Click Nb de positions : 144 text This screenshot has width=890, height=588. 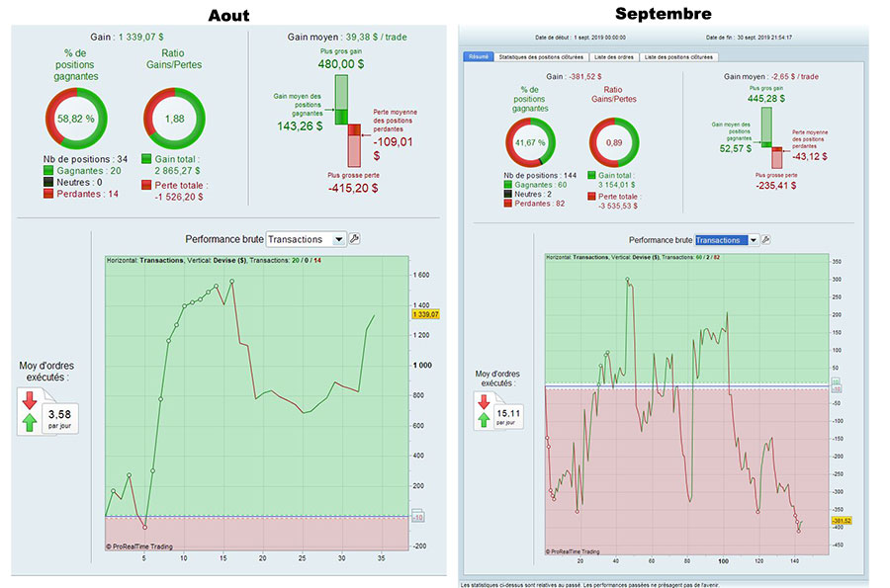pyautogui.click(x=540, y=175)
